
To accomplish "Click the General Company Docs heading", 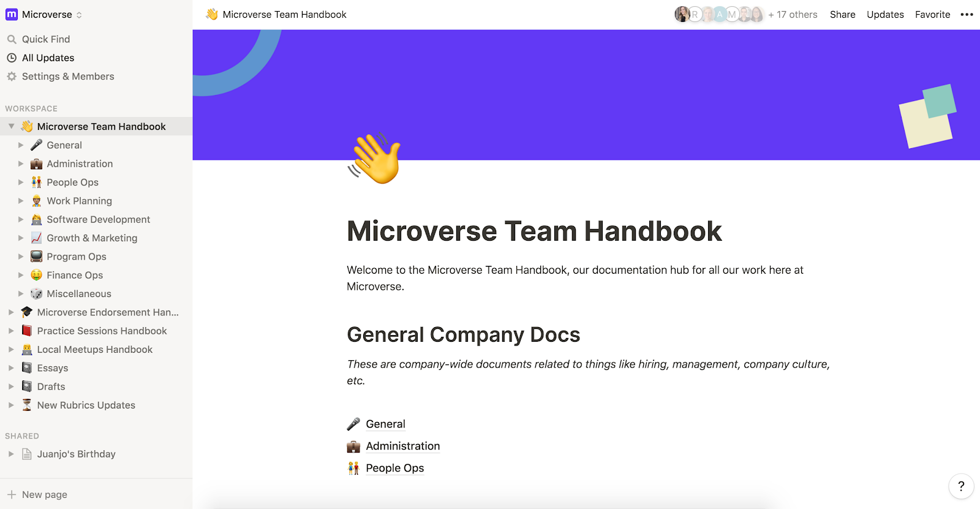I will click(x=463, y=335).
